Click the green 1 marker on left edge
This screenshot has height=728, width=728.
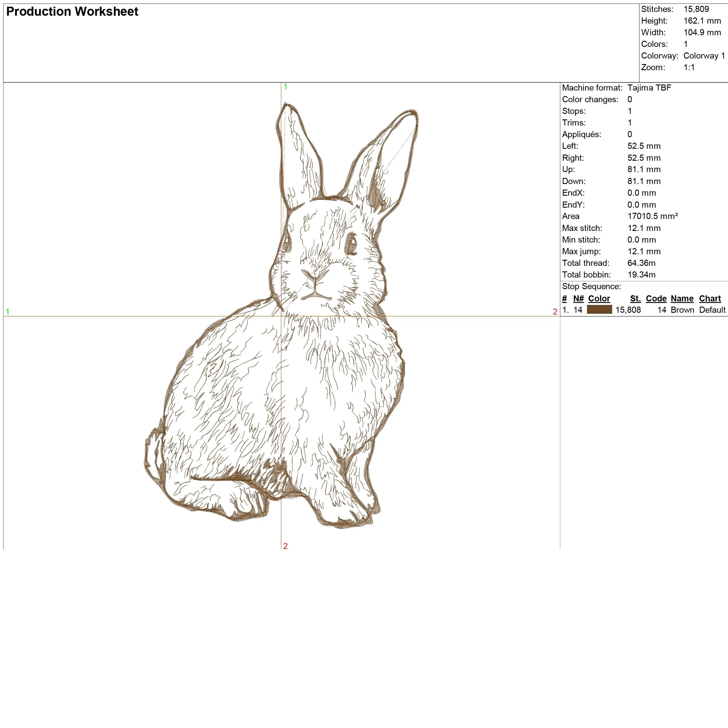[x=8, y=312]
